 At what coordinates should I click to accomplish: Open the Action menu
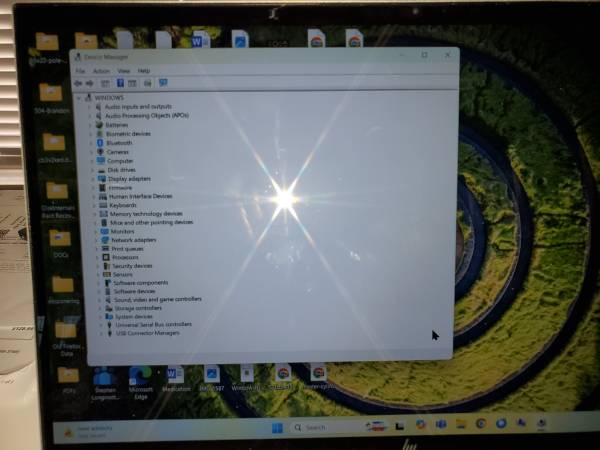pyautogui.click(x=101, y=71)
